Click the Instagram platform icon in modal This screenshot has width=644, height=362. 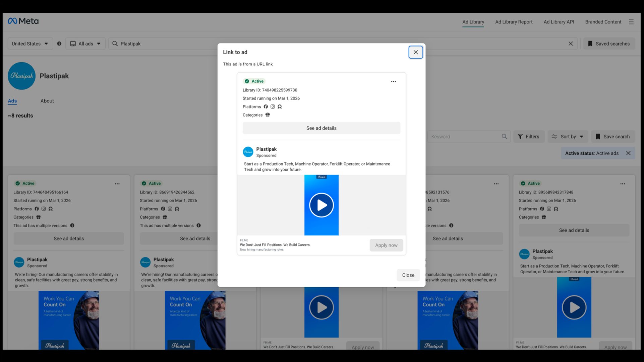click(273, 106)
